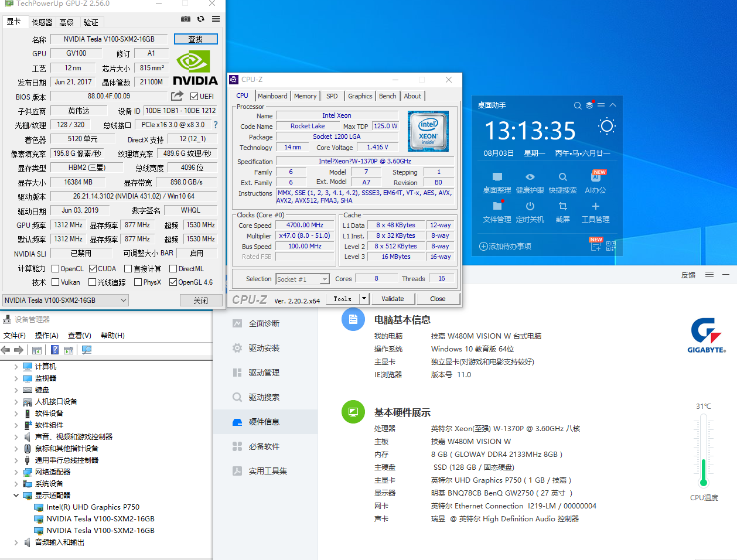Open the GPU-Z hamburger menu icon

pyautogui.click(x=216, y=19)
